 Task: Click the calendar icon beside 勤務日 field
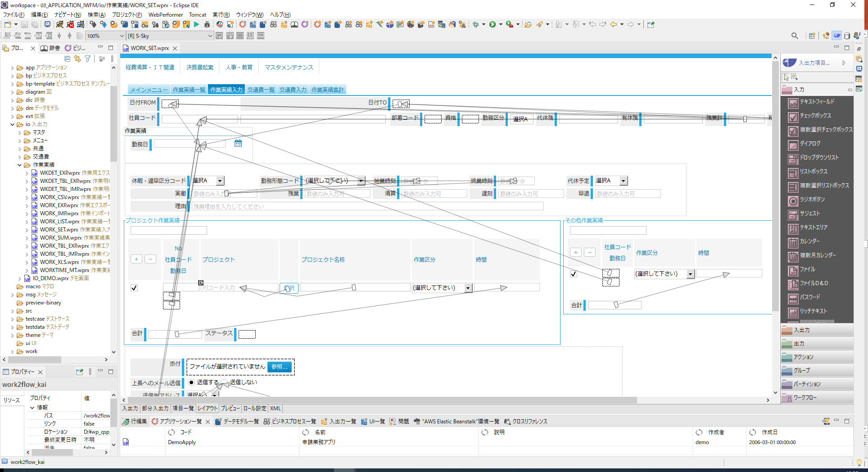click(x=238, y=143)
